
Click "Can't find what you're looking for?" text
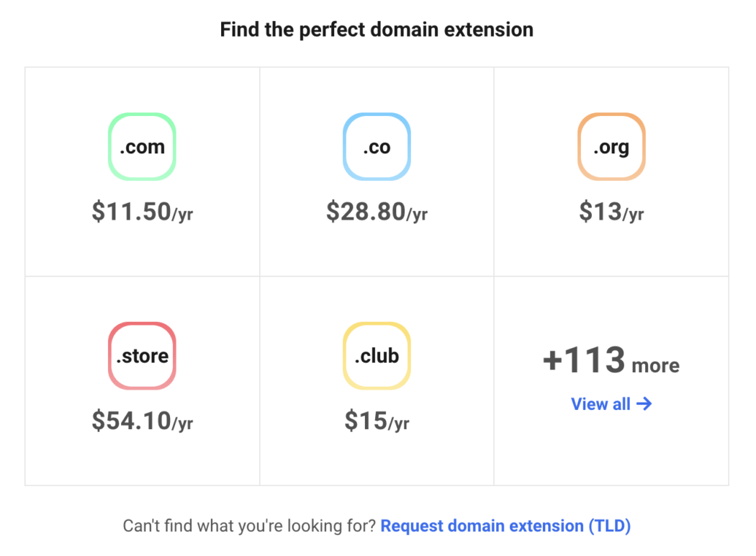click(x=249, y=526)
